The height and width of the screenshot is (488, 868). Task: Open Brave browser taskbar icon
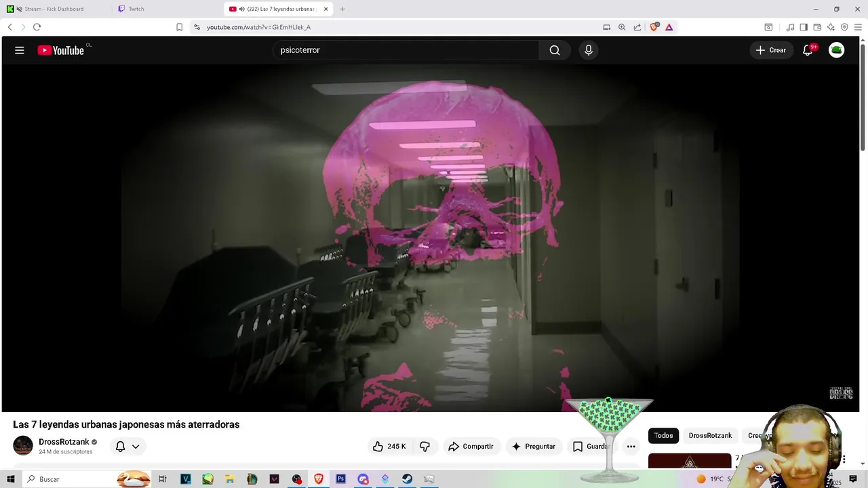(319, 479)
